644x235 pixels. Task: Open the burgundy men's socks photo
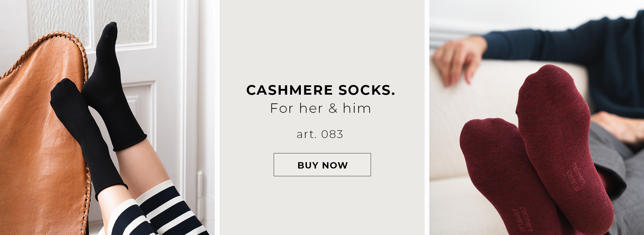click(537, 117)
